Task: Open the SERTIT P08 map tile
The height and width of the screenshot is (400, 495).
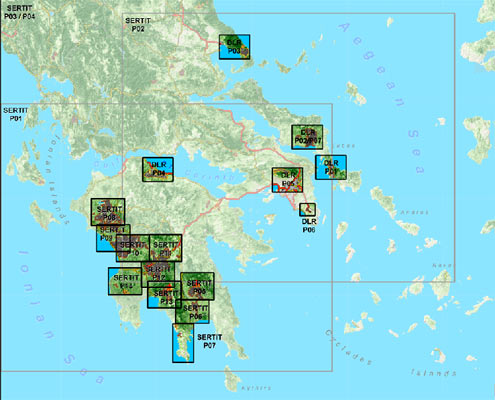Action: 108,212
